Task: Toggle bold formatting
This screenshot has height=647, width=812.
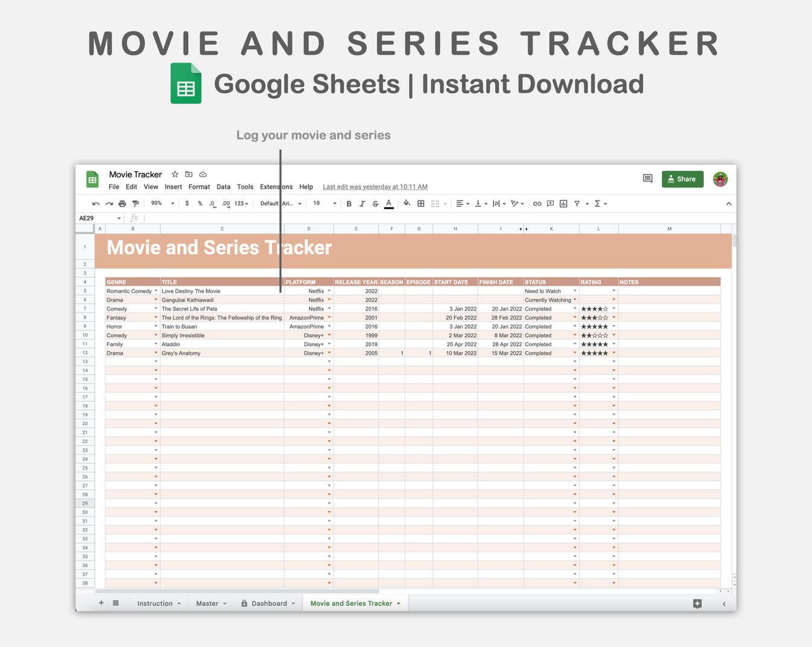Action: click(349, 203)
